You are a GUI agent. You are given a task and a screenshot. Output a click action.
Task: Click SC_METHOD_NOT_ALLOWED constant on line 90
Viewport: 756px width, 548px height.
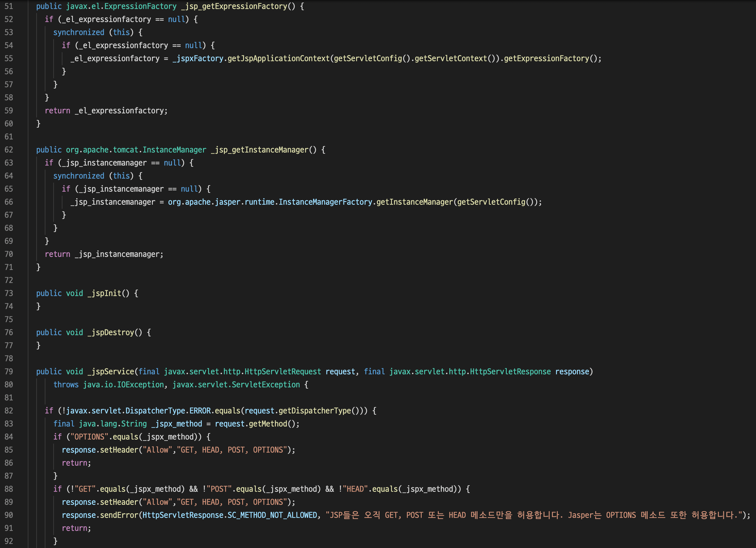272,515
